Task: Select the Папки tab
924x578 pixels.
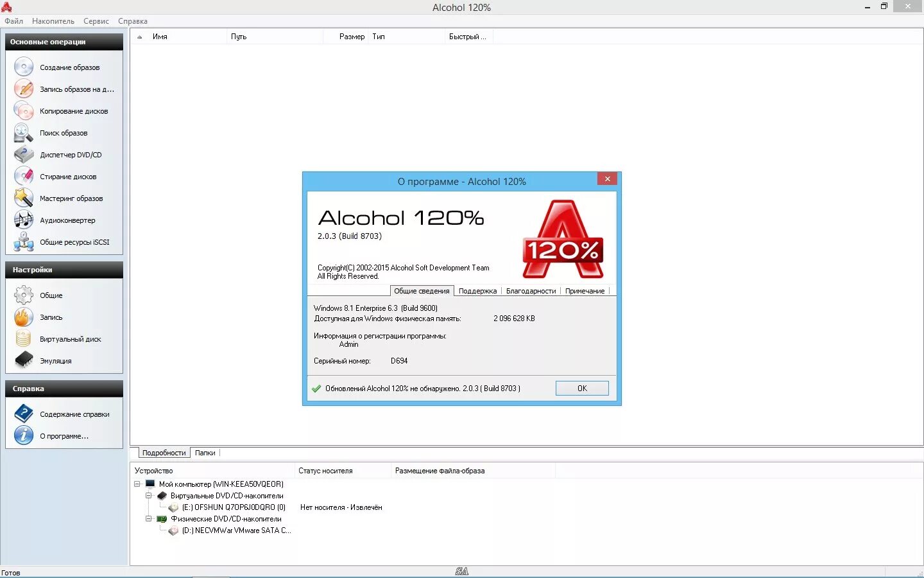Action: (x=205, y=453)
